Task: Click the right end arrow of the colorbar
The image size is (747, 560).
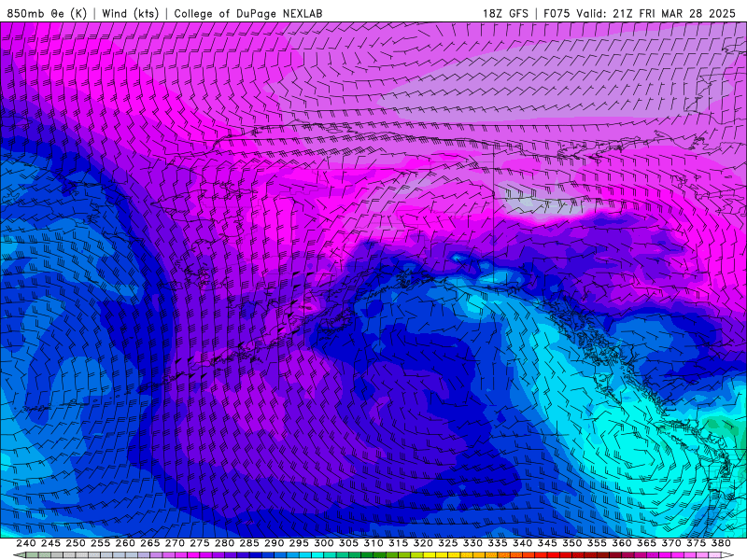Action: tap(727, 555)
